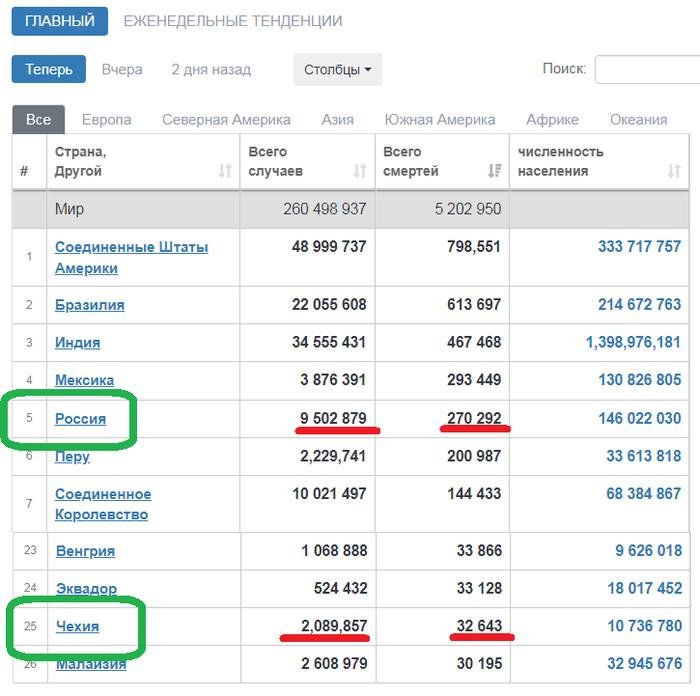Image resolution: width=700 pixels, height=696 pixels.
Task: Open the Россия country link
Action: 80,419
